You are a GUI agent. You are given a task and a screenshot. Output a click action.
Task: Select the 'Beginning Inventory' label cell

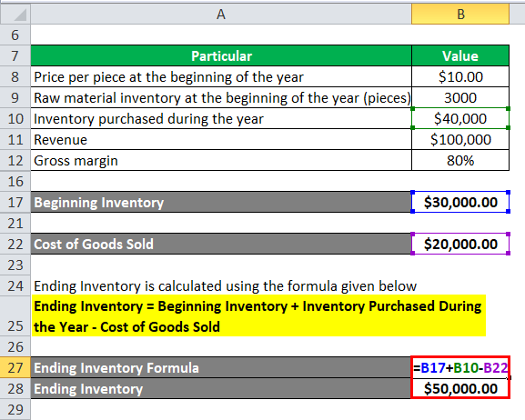point(221,202)
